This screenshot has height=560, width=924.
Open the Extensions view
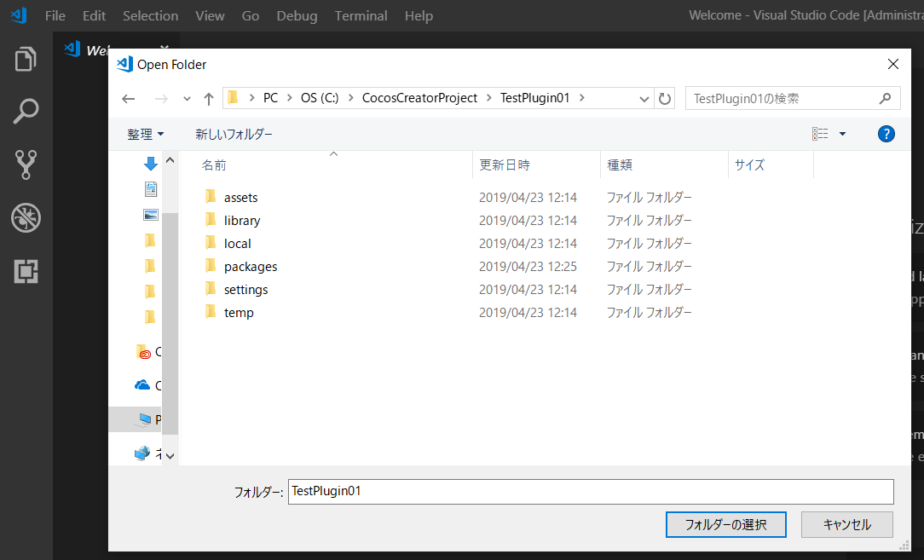tap(26, 271)
